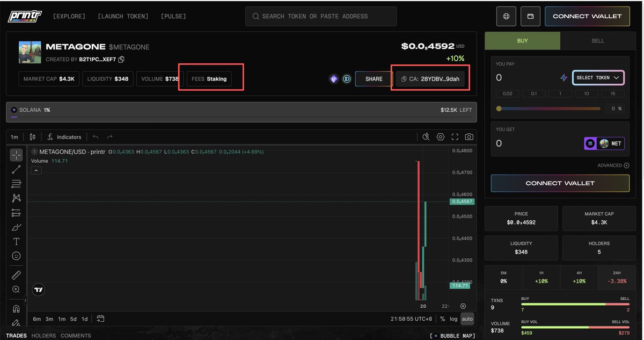Image resolution: width=644 pixels, height=340 pixels.
Task: Select the 5d chart range
Action: [74, 319]
